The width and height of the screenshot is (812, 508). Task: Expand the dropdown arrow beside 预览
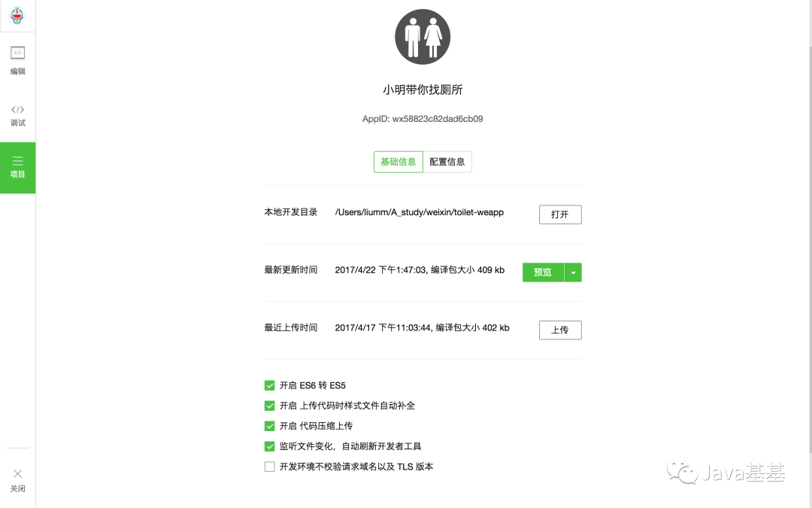click(573, 272)
